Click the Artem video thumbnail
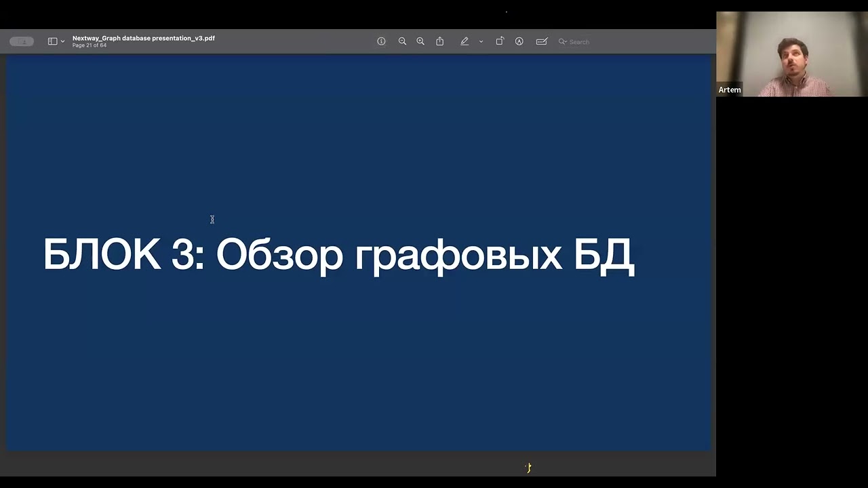The image size is (868, 488). click(791, 54)
